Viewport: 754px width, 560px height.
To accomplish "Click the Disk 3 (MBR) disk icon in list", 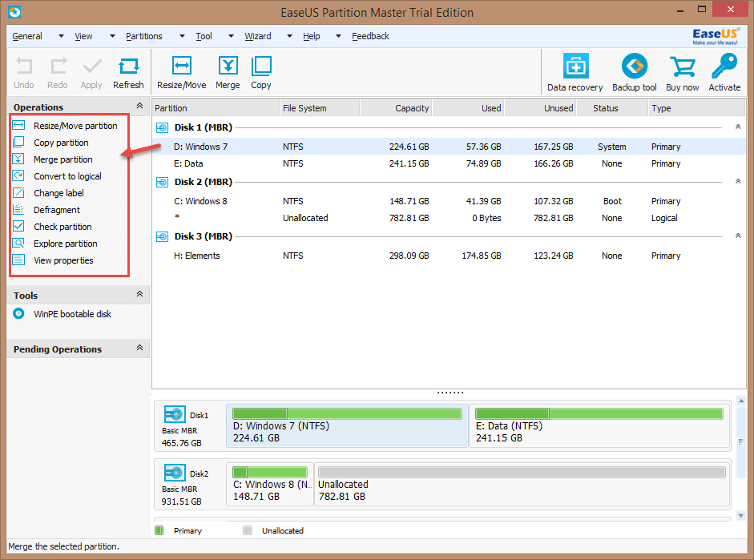I will click(x=162, y=236).
